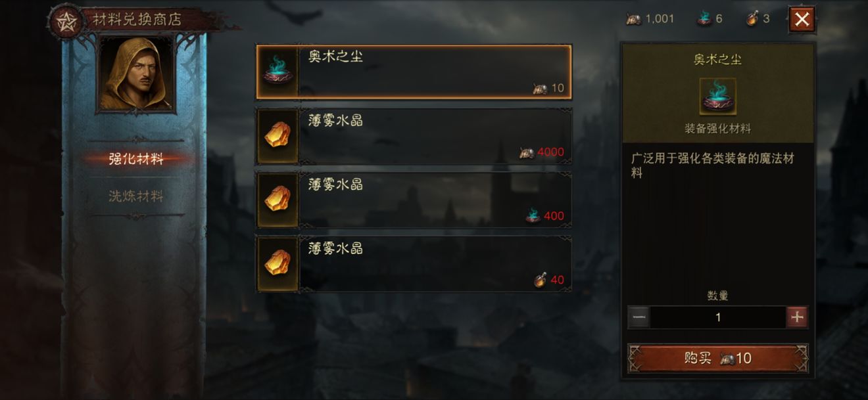The width and height of the screenshot is (868, 400).
Task: Click the hooded merchant portrait
Action: (136, 73)
